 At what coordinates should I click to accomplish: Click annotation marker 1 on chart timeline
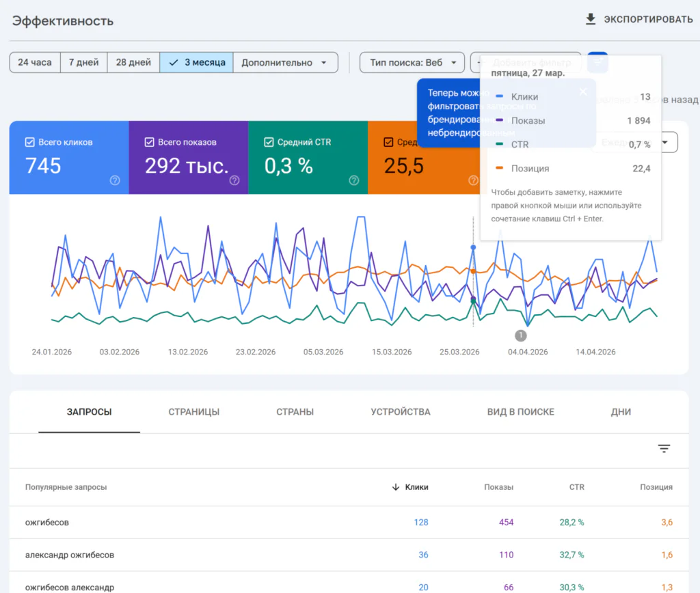click(x=520, y=335)
